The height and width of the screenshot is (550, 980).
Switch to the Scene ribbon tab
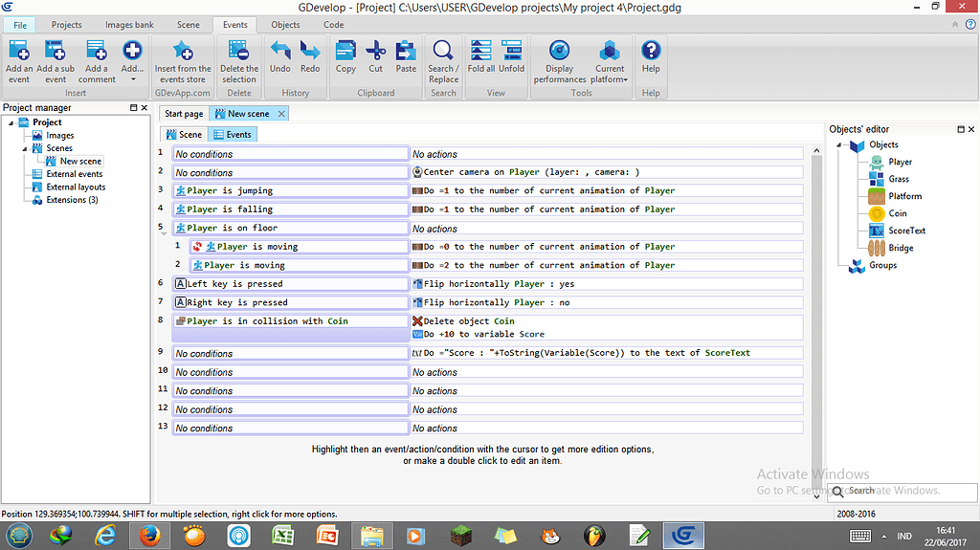(189, 25)
